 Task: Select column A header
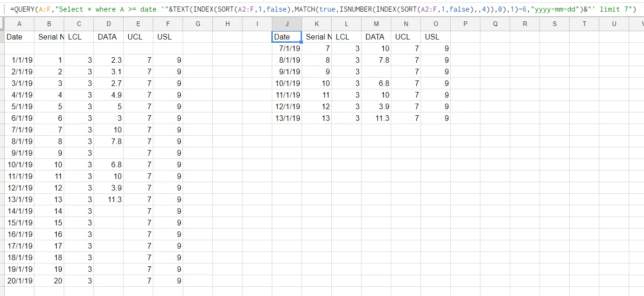[x=19, y=24]
